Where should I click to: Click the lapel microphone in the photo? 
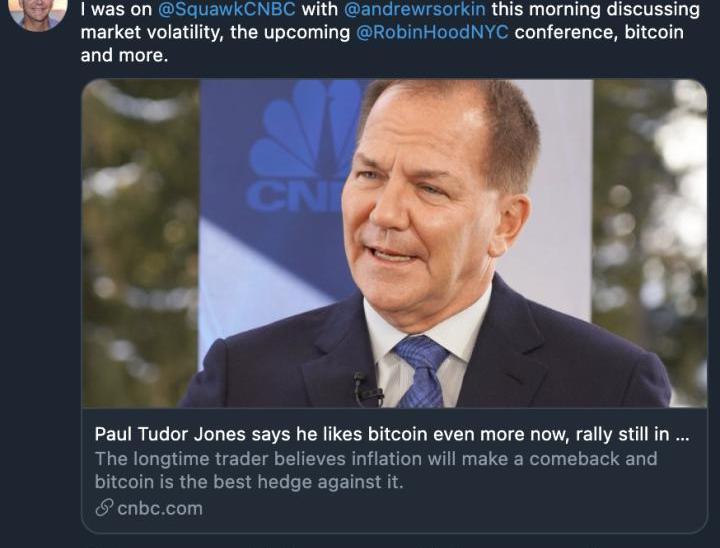tap(366, 389)
